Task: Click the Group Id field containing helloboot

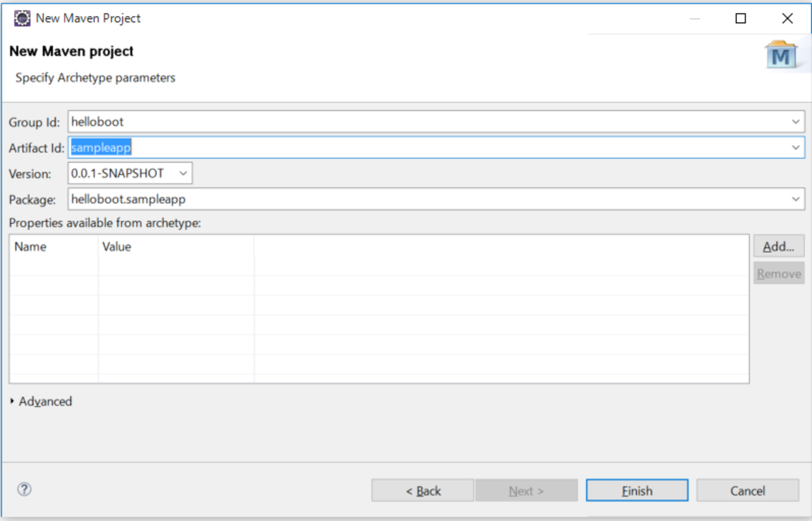Action: pyautogui.click(x=436, y=122)
